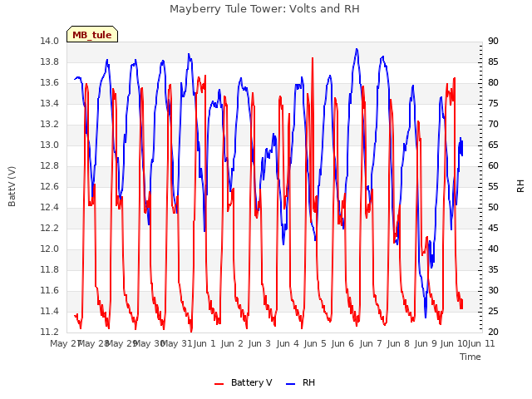Click the 12.6 left axis value
This screenshot has width=532, height=399.
[x=50, y=186]
